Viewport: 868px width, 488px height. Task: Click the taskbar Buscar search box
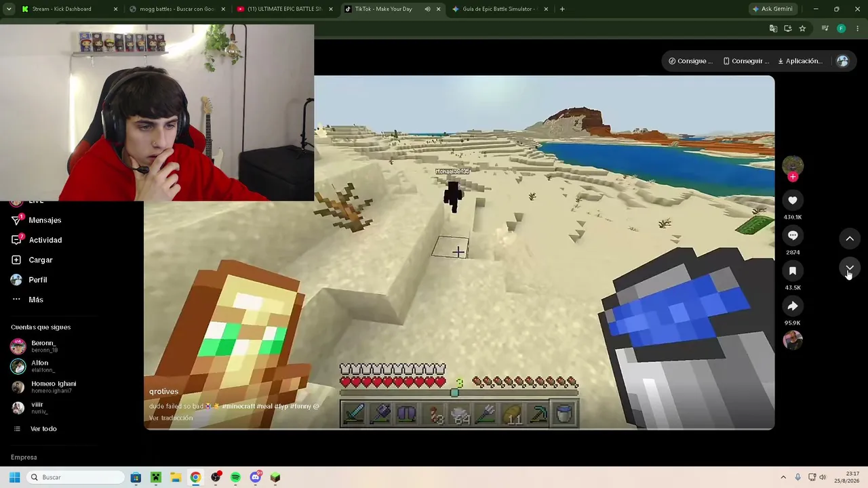[x=76, y=477]
